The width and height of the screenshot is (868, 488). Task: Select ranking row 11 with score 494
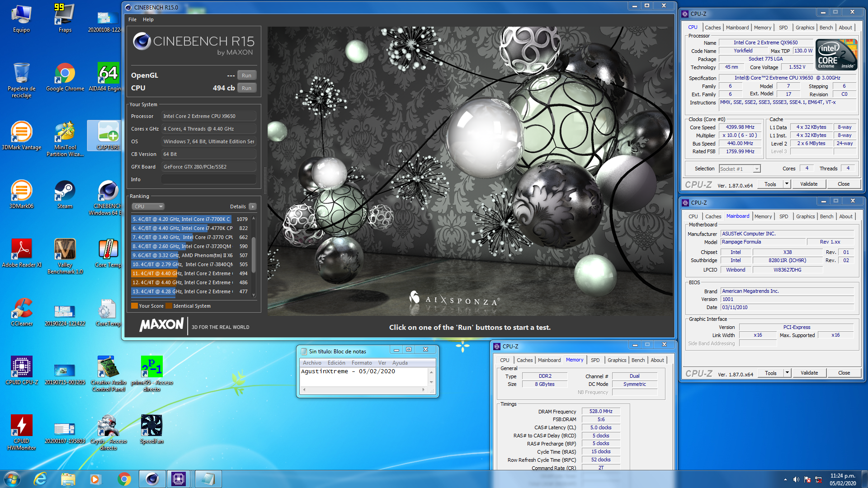(190, 273)
